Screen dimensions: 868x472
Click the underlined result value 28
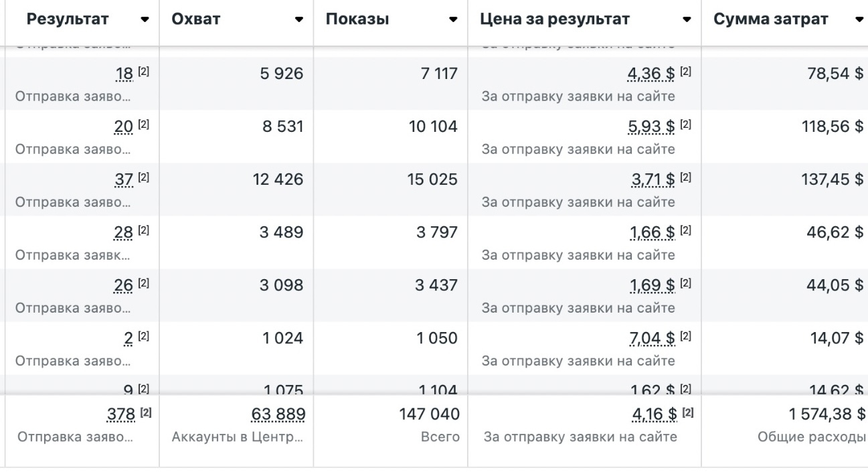pos(124,232)
